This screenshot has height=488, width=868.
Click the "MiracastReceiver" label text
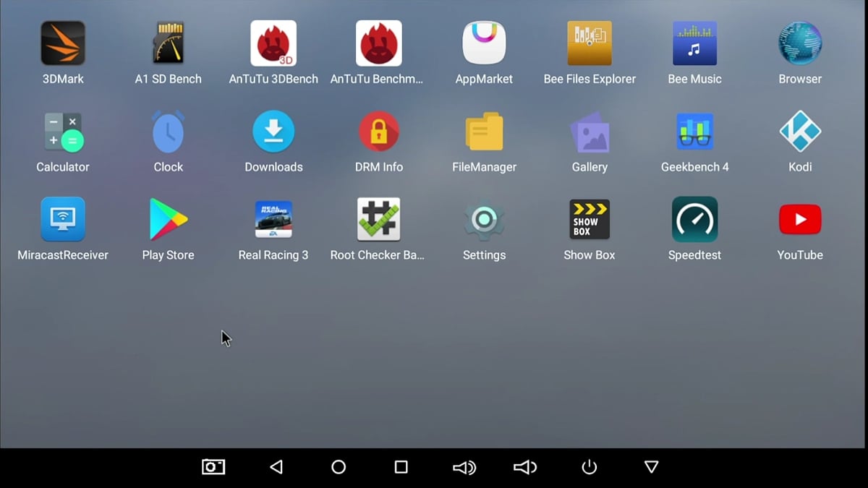click(x=63, y=255)
